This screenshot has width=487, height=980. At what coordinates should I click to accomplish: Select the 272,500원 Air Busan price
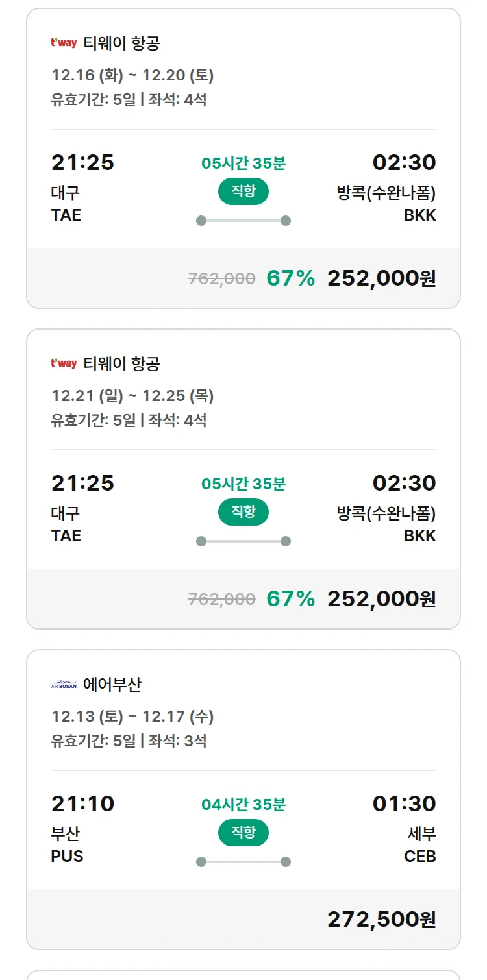(x=381, y=919)
